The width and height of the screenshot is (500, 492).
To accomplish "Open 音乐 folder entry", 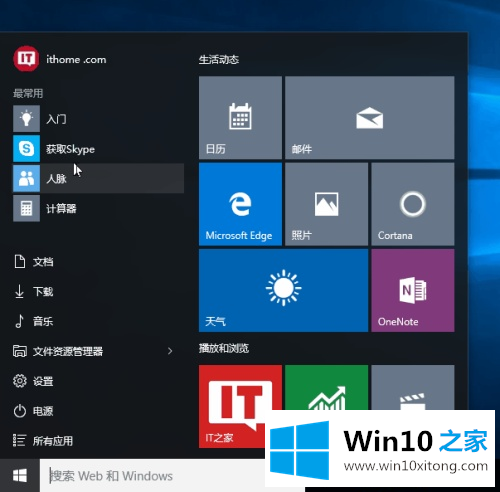I will pyautogui.click(x=98, y=321).
